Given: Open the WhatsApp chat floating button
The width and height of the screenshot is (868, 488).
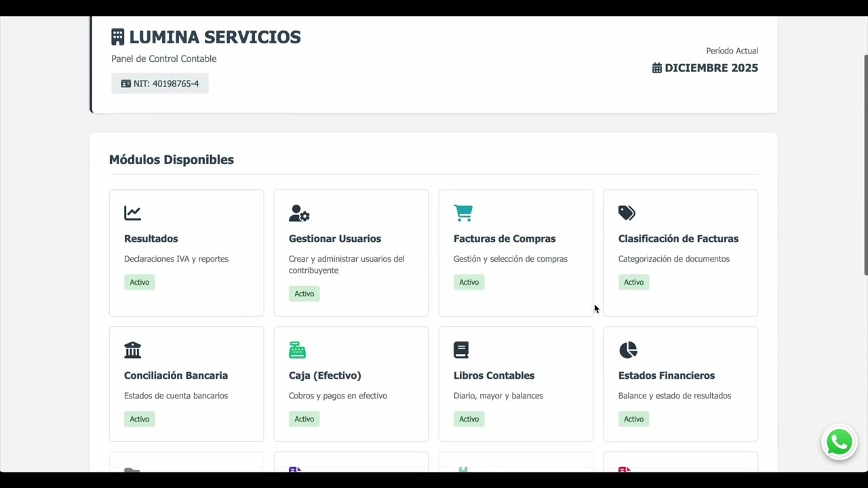Looking at the screenshot, I should [x=840, y=443].
